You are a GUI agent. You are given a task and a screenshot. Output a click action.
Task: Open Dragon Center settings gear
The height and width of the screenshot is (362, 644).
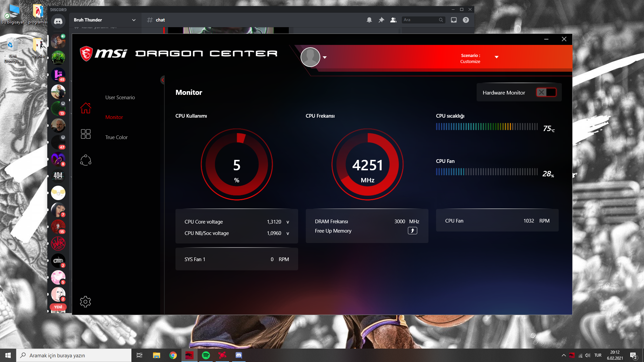pyautogui.click(x=86, y=302)
